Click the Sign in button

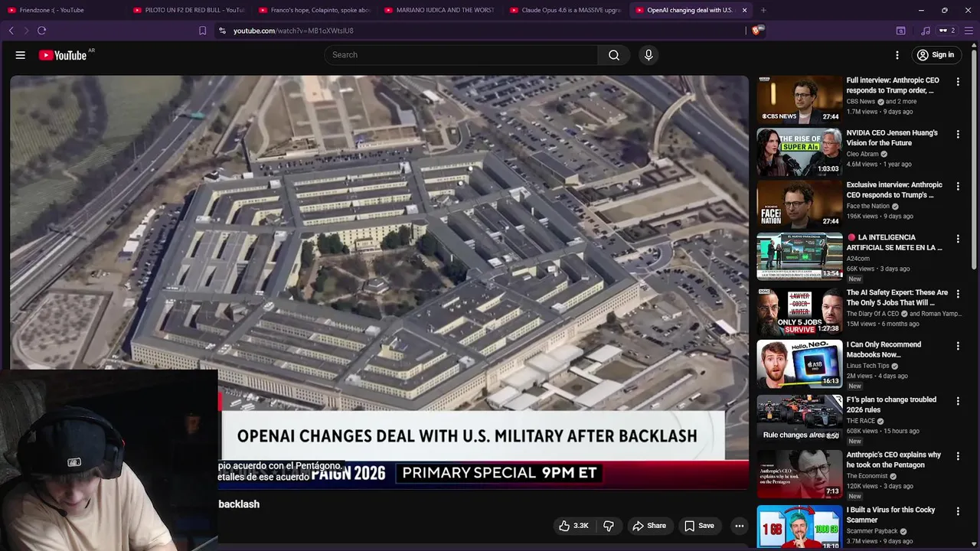click(936, 55)
